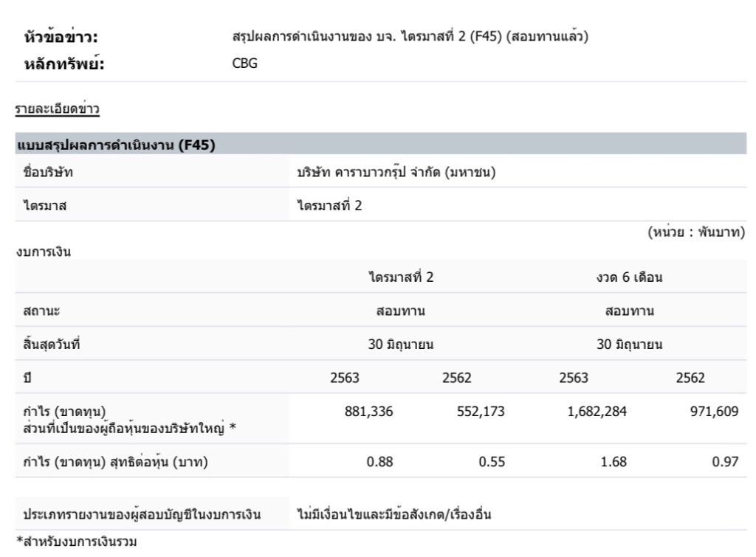This screenshot has height=557, width=756.
Task: Select the 881,336 profit value
Action: [x=368, y=412]
